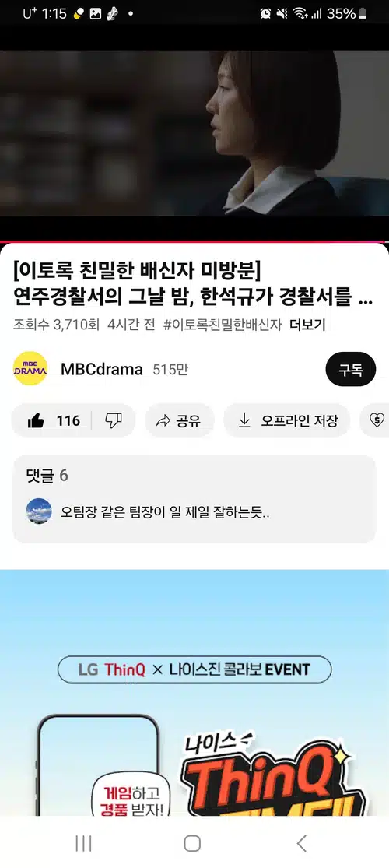Screen dimensions: 389x868
Task: Expand description via 더보기
Action: pyautogui.click(x=307, y=325)
